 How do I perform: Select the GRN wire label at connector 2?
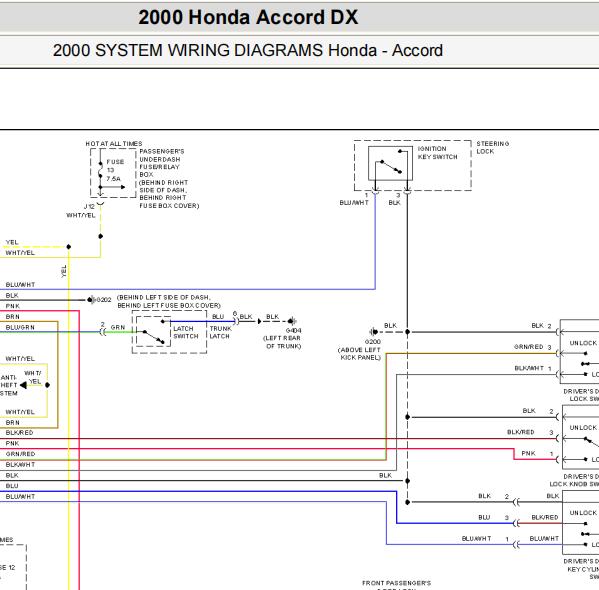[118, 327]
